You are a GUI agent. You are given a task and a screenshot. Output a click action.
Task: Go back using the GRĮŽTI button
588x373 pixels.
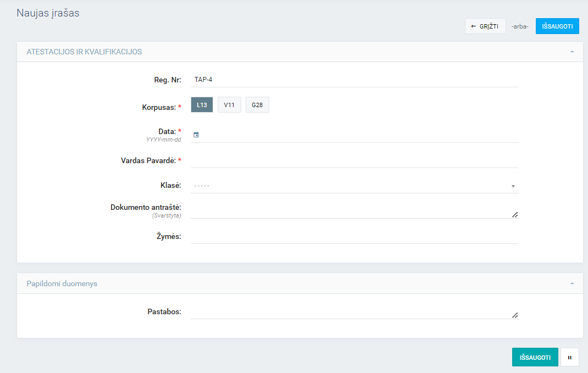click(x=485, y=26)
